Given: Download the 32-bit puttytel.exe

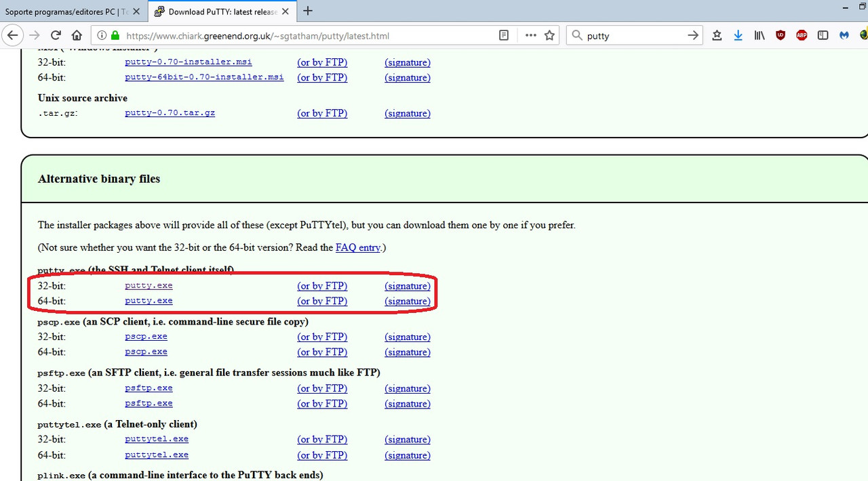Looking at the screenshot, I should 157,439.
